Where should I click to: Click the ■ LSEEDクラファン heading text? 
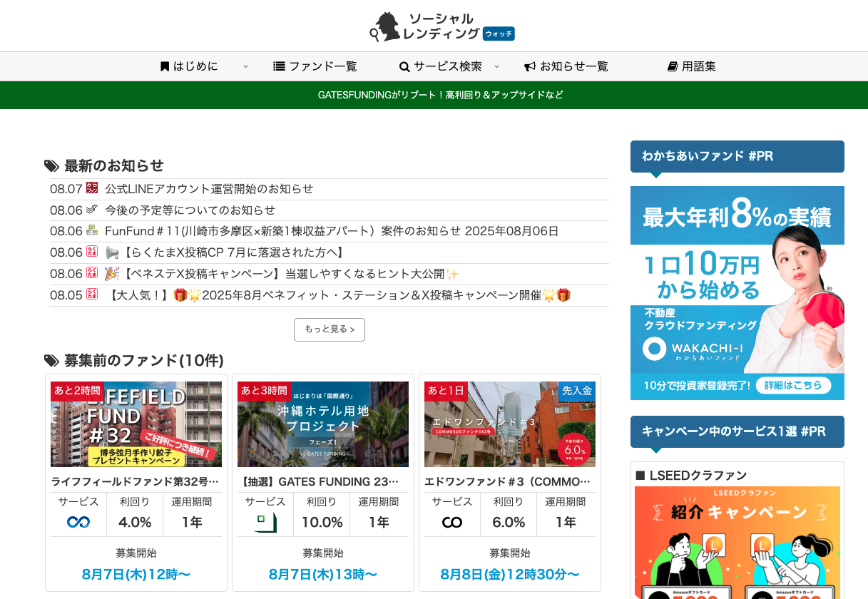691,475
